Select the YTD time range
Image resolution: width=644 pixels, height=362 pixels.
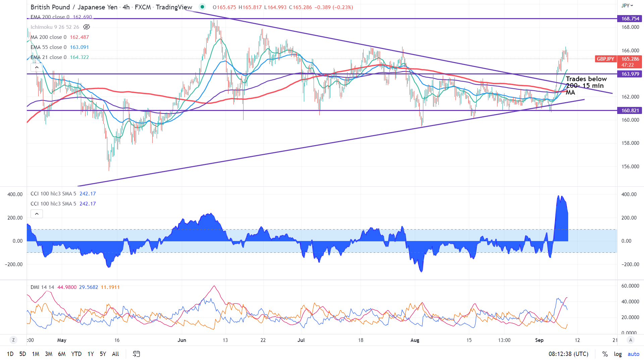click(76, 354)
